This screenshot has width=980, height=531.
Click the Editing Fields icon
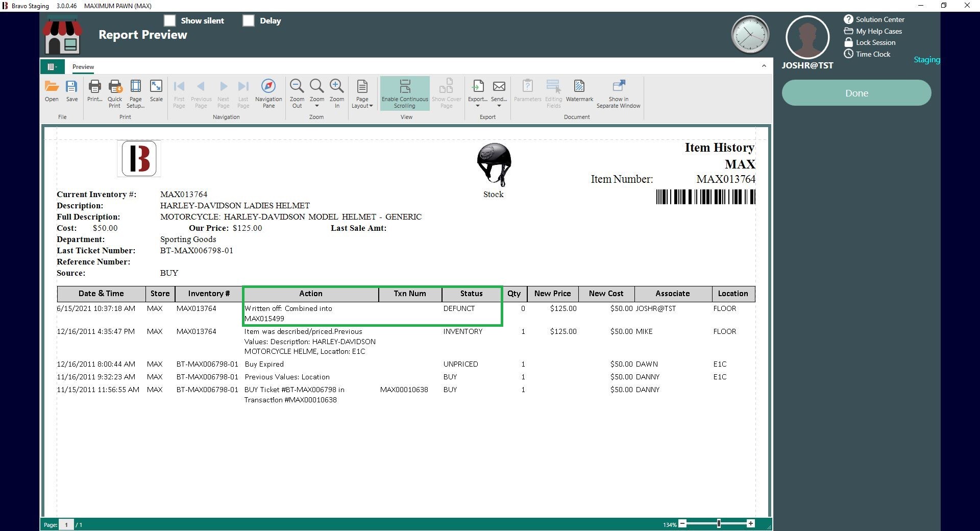click(x=554, y=94)
